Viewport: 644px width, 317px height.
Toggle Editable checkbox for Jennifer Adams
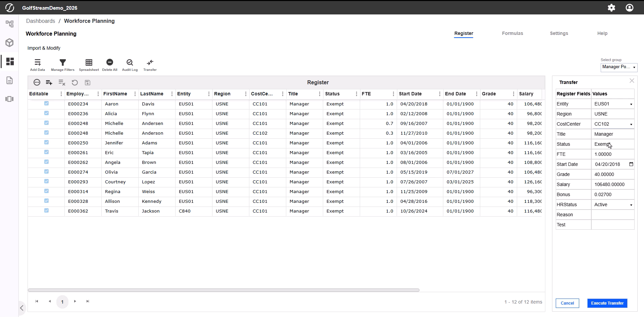(x=46, y=142)
